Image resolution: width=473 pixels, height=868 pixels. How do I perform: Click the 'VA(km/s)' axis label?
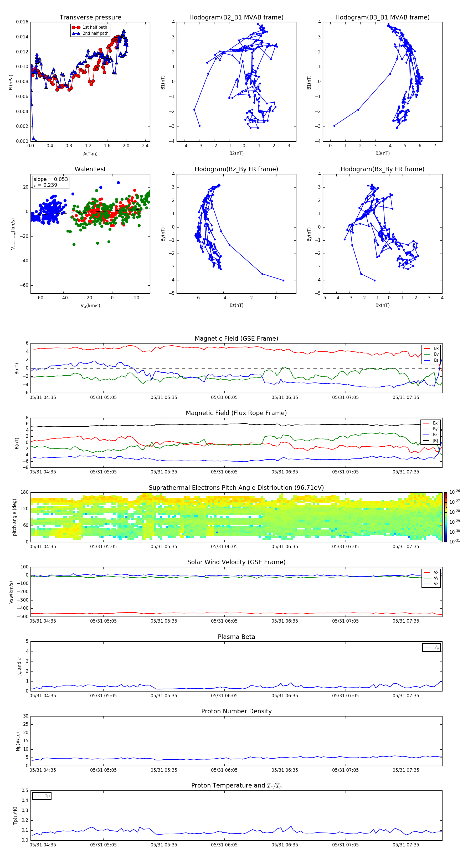[x=90, y=306]
